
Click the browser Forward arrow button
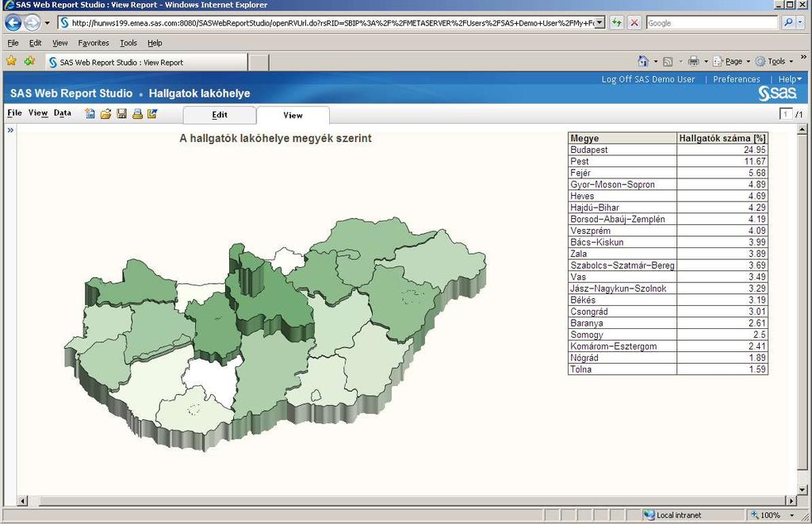[32, 23]
